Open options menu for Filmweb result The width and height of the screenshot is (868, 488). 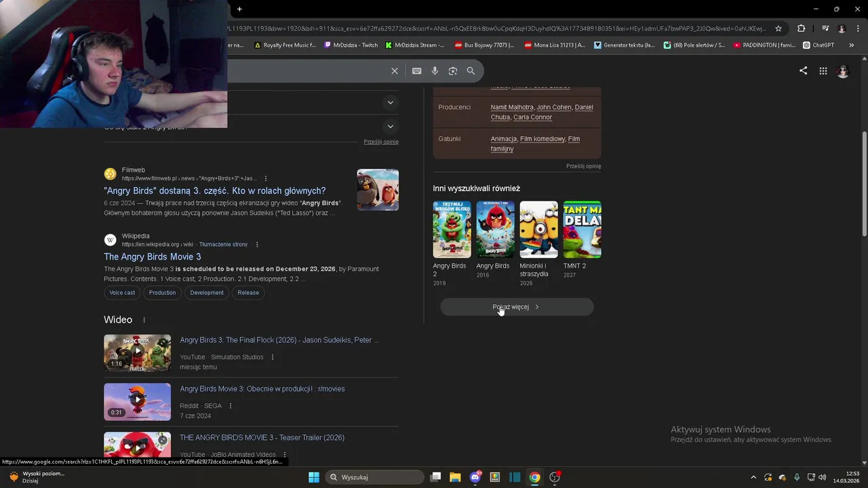[266, 178]
